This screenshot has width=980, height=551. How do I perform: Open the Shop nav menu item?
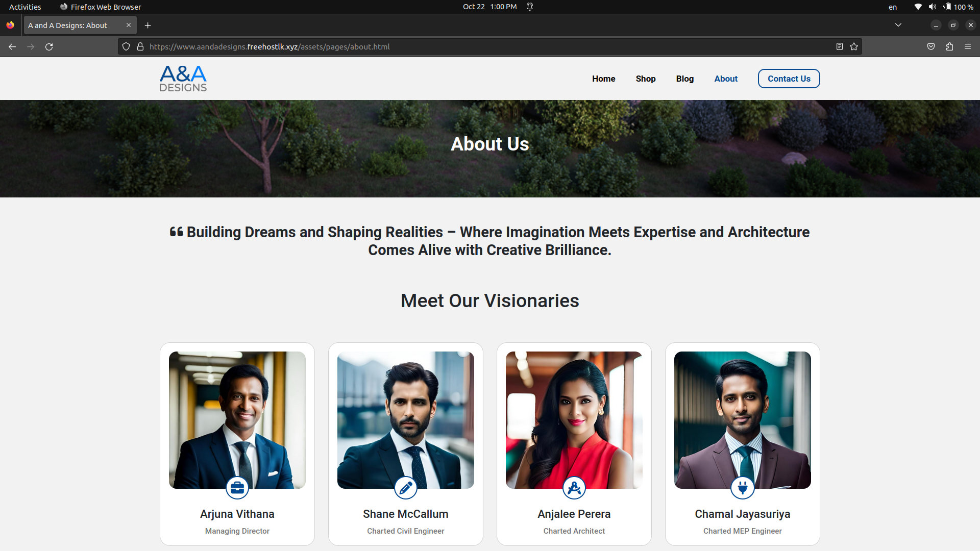click(645, 79)
